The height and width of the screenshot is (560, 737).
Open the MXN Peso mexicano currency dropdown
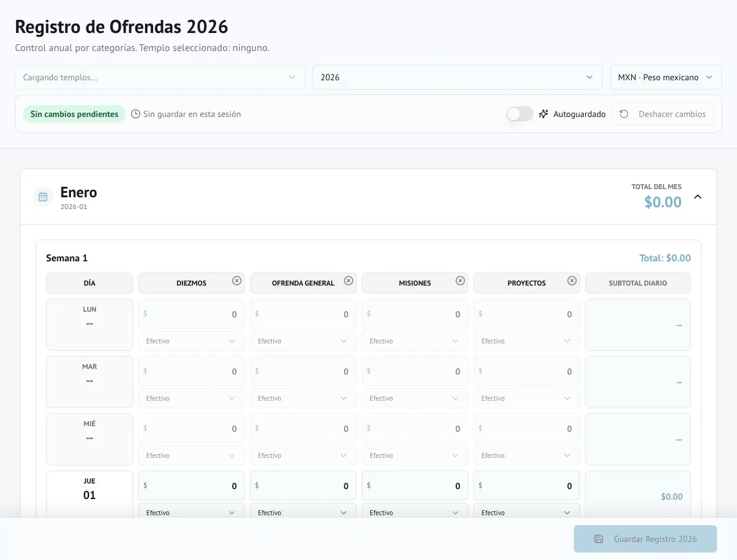[665, 77]
